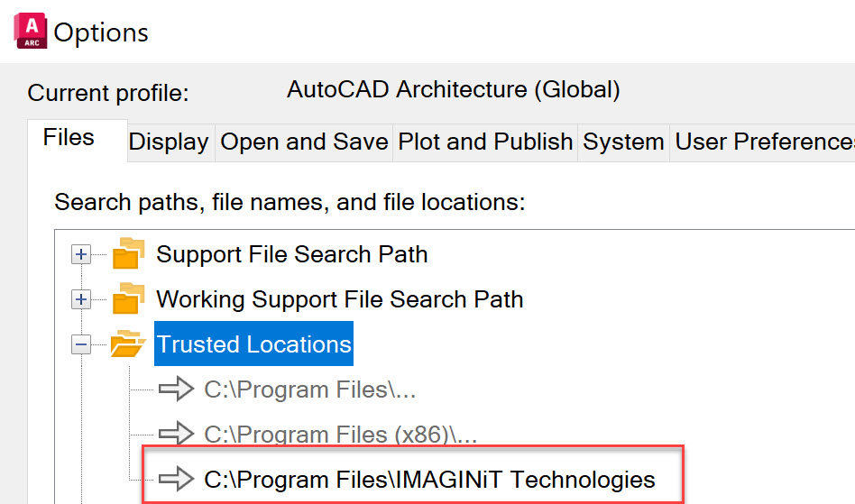
Task: Click the arrow icon beside C:\Program Files (x86)\...
Action: 176,434
